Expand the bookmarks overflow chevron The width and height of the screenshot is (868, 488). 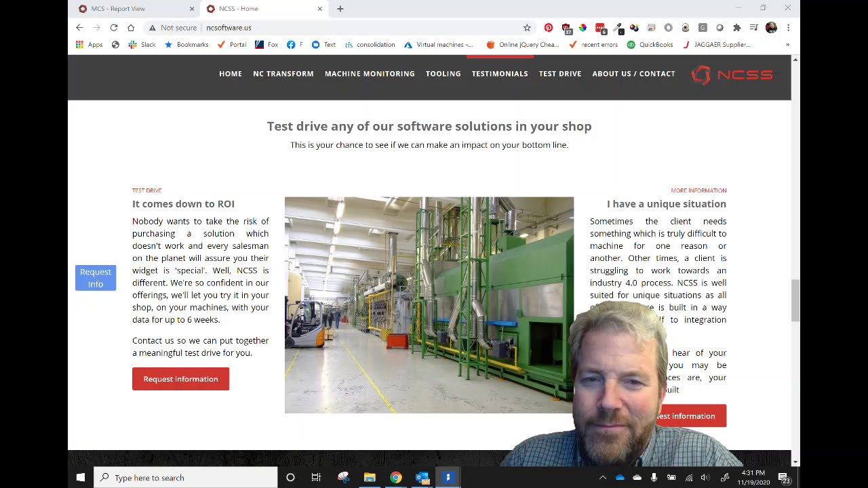[x=787, y=45]
